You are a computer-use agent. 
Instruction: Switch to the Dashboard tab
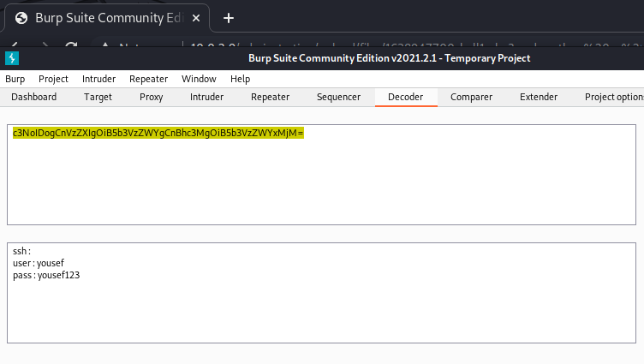(34, 97)
